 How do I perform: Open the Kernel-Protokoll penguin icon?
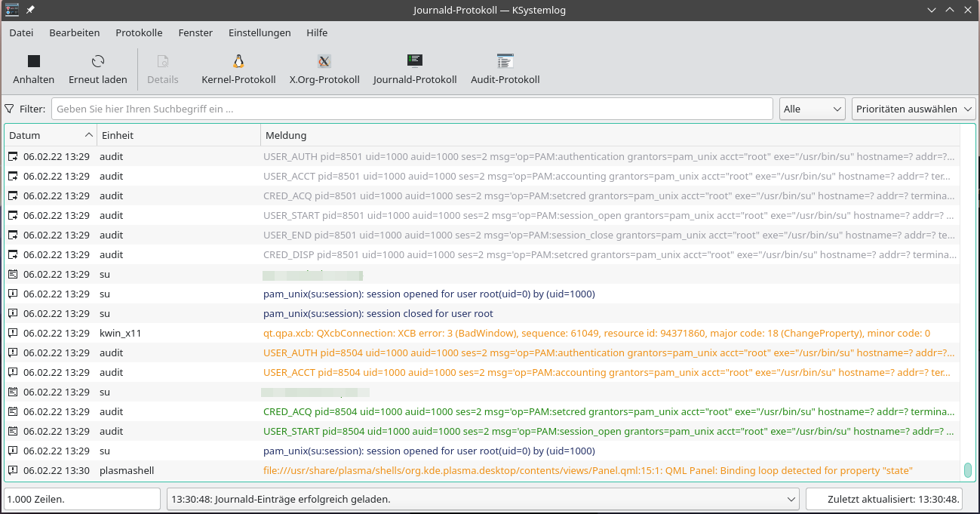point(238,62)
